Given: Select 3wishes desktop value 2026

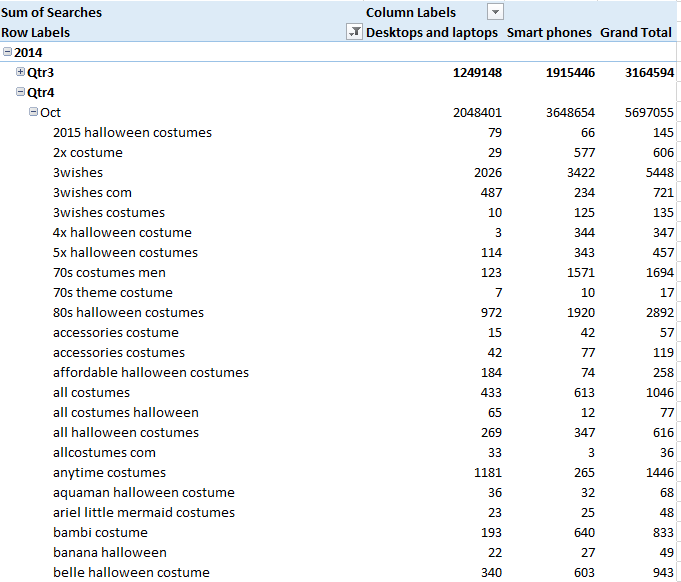Looking at the screenshot, I should pyautogui.click(x=488, y=172).
